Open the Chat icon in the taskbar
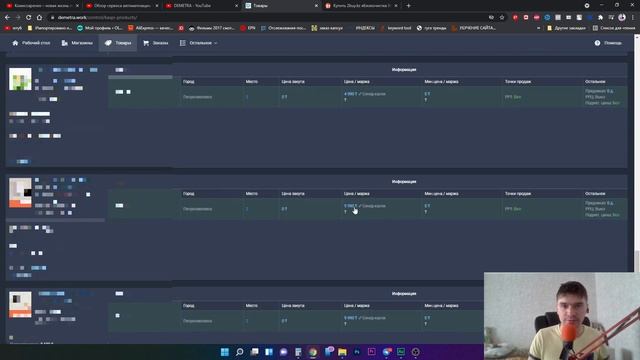The image size is (640, 360). (283, 352)
